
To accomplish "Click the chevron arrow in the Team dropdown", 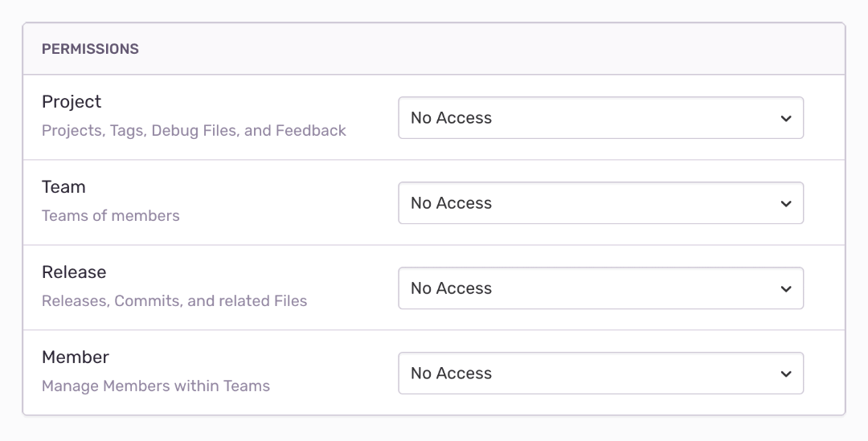I will coord(786,203).
